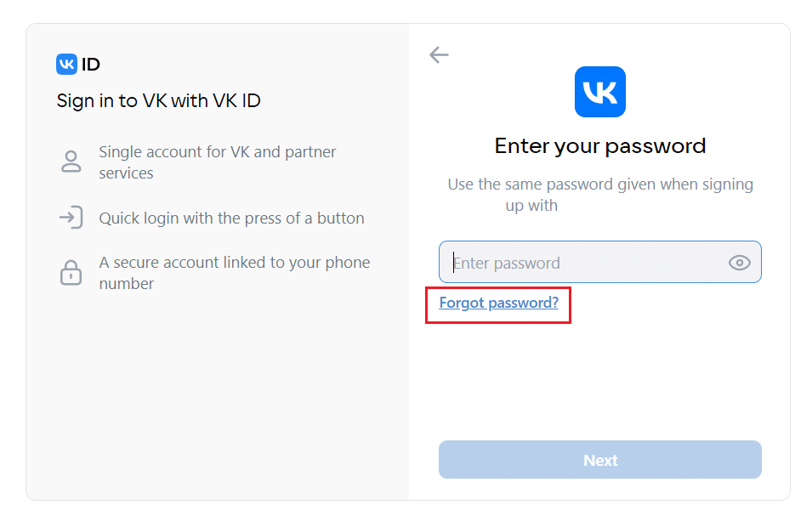Click Quick login with the press text
812x522 pixels.
click(x=231, y=218)
